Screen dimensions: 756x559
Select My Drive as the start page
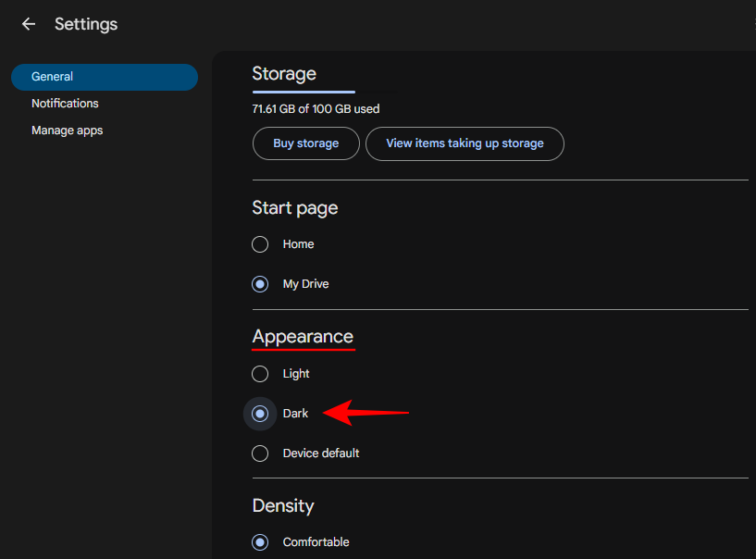(x=260, y=284)
